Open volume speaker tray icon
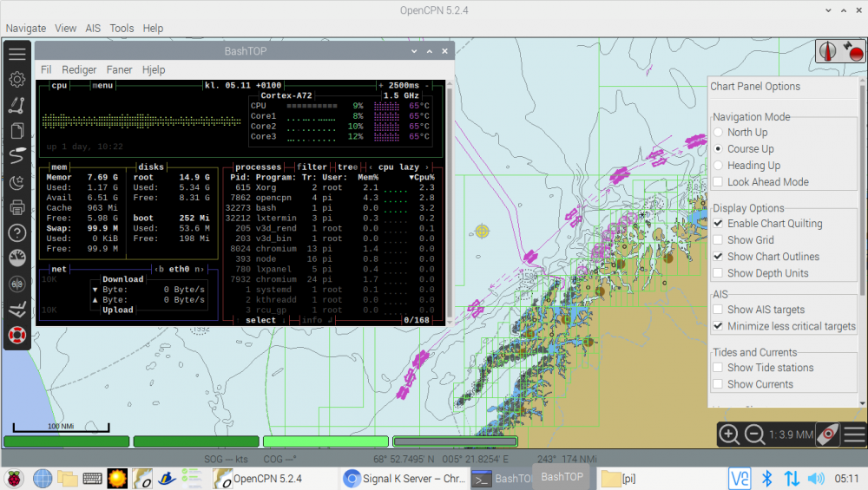This screenshot has height=490, width=868. [x=816, y=479]
